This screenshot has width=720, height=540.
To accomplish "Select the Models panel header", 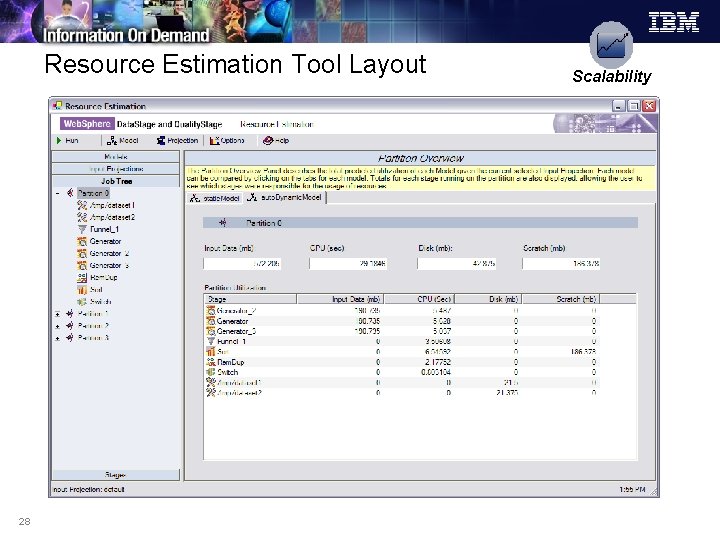I will (116, 157).
